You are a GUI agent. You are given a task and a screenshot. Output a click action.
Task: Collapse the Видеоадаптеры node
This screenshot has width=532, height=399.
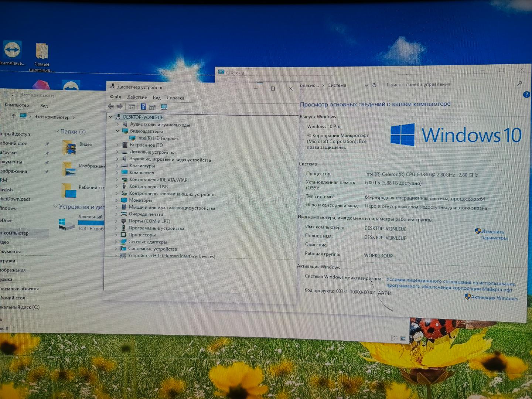[x=117, y=131]
